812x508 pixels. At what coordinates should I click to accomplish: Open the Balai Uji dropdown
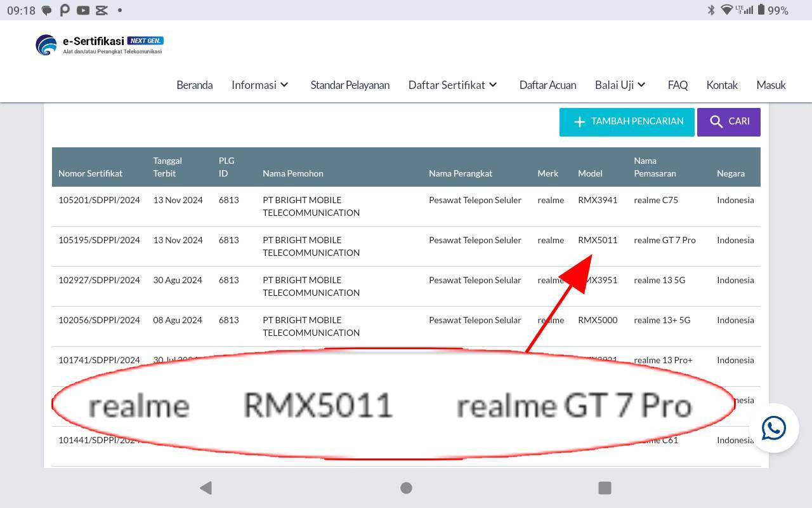point(620,84)
